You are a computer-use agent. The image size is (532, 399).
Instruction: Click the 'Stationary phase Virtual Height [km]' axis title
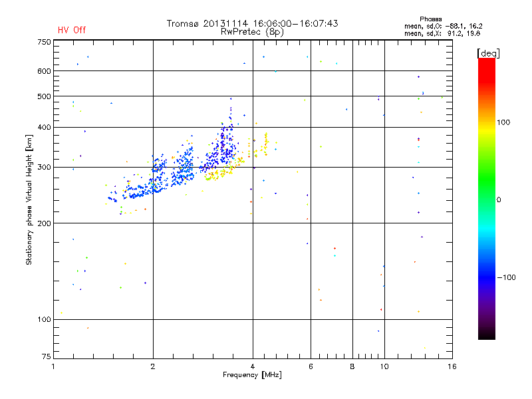pyautogui.click(x=29, y=200)
